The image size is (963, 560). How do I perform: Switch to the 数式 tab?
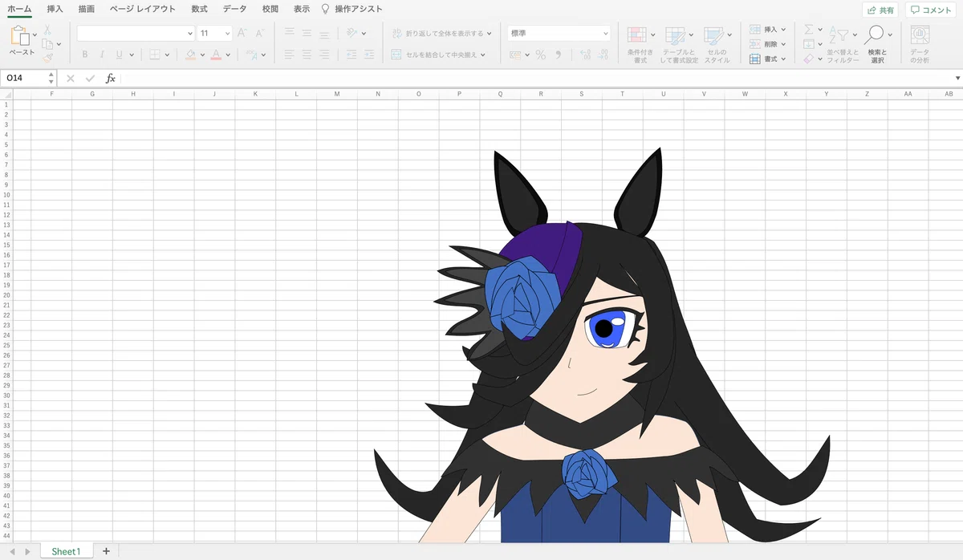[199, 9]
